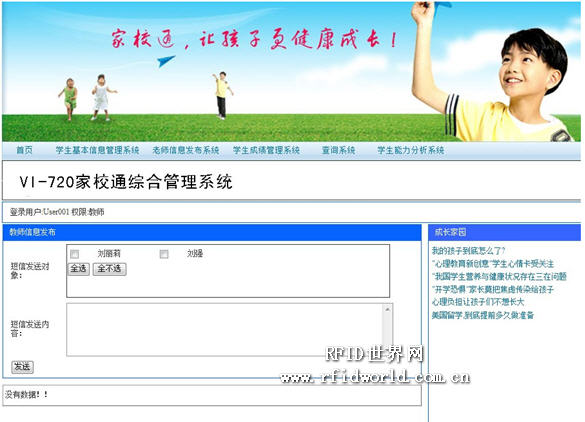Focus the 短信发送内容 text area
Viewport: 585px width, 422px height.
(x=225, y=329)
